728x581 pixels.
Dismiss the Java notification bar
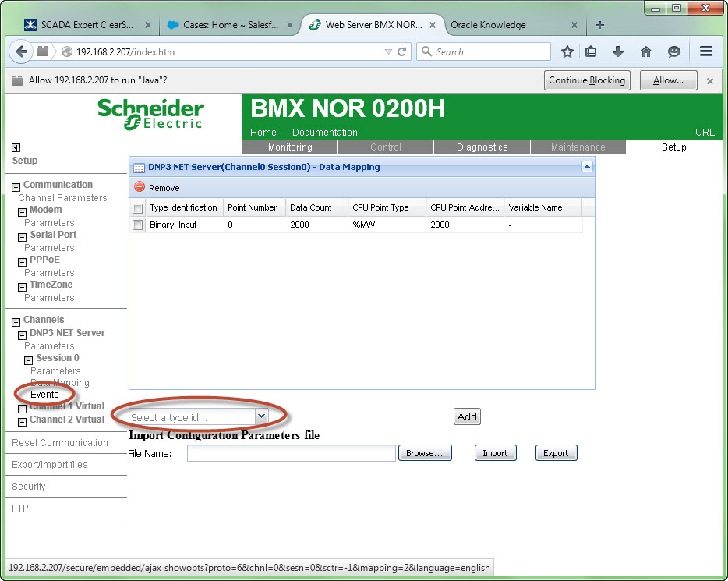[x=710, y=81]
